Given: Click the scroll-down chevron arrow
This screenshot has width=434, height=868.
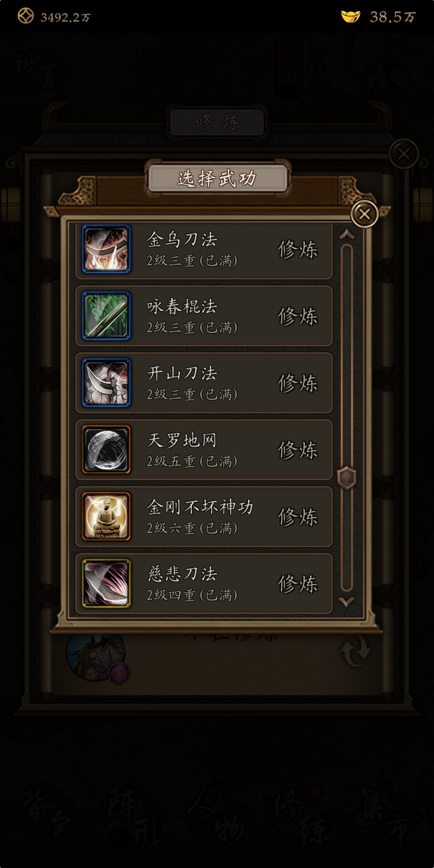Looking at the screenshot, I should click(346, 602).
